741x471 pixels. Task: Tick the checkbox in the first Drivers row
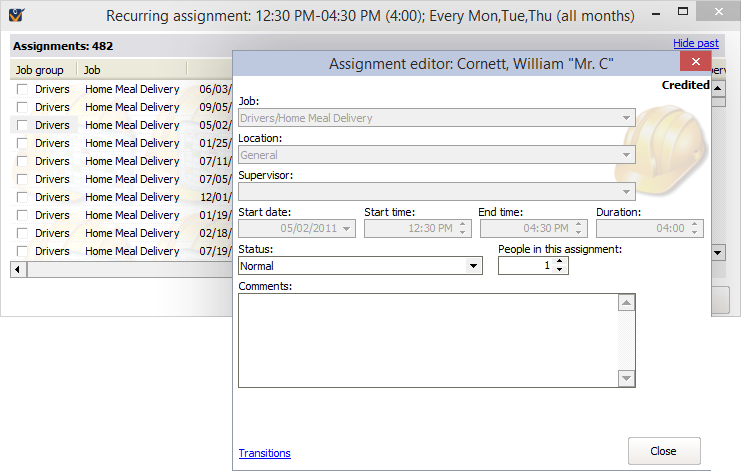click(x=22, y=89)
